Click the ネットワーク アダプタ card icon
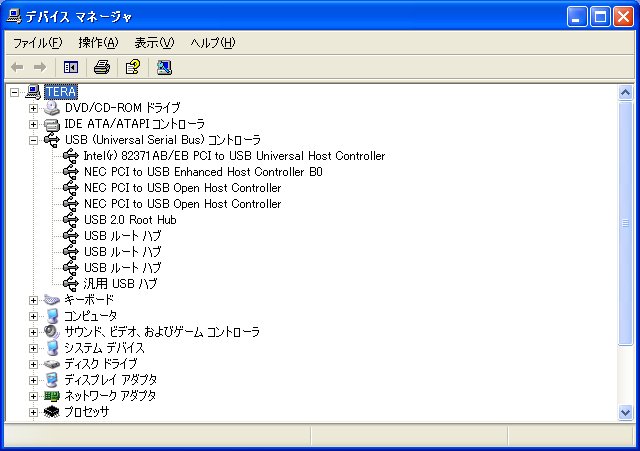 (52, 396)
